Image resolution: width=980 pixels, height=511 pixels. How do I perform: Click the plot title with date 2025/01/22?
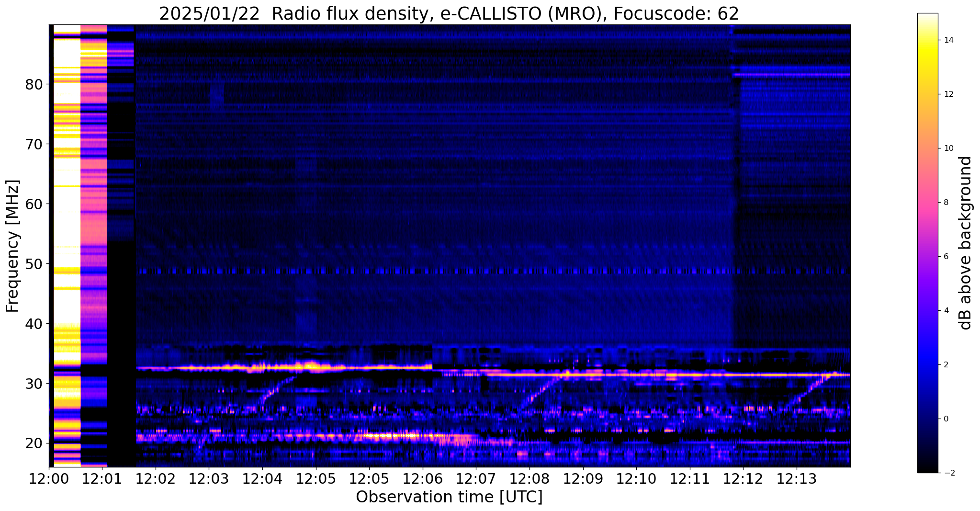pyautogui.click(x=449, y=14)
